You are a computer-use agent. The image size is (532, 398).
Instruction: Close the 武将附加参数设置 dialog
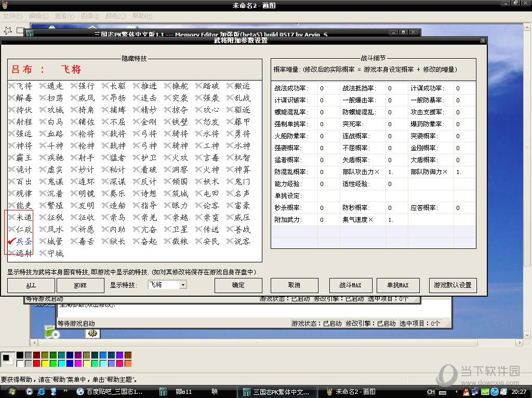[x=483, y=41]
